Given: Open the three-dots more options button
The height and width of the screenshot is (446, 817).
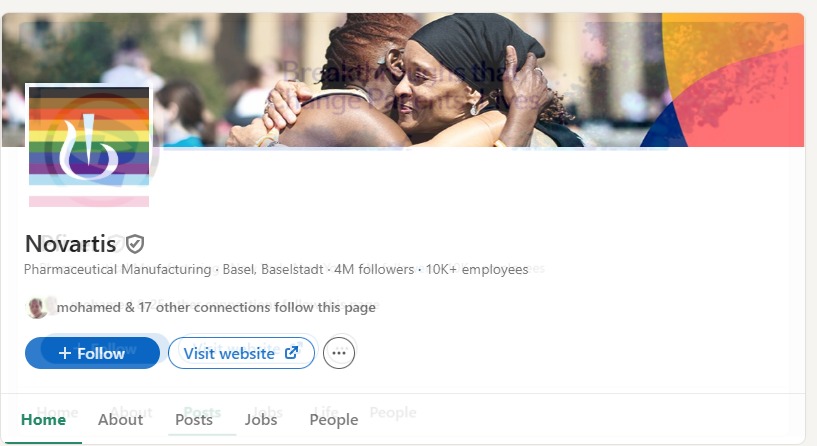Looking at the screenshot, I should coord(339,353).
